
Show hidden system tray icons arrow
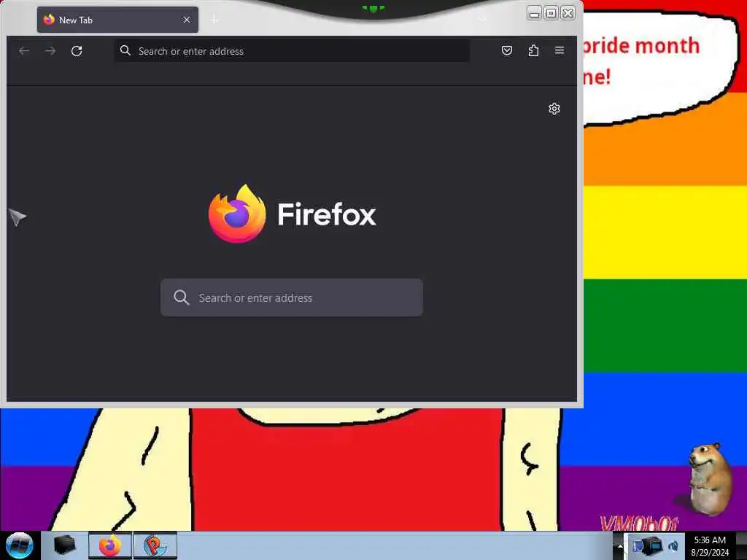pos(620,545)
